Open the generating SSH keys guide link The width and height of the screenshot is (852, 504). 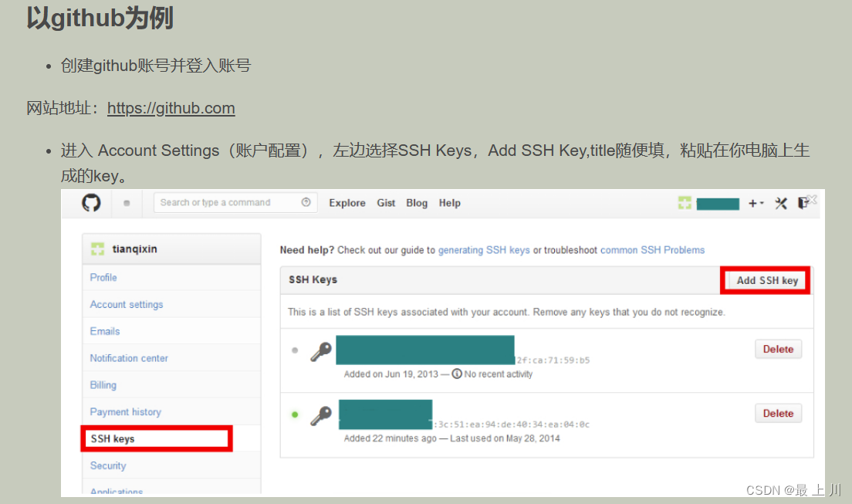(484, 250)
